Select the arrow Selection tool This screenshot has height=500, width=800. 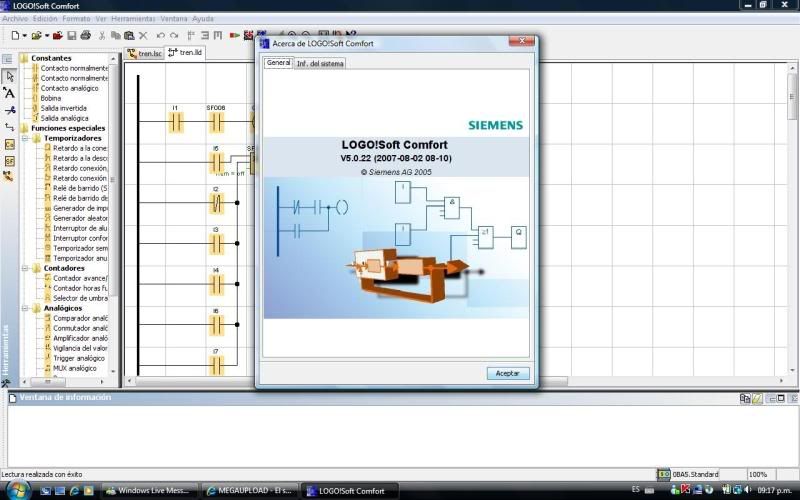[x=9, y=77]
